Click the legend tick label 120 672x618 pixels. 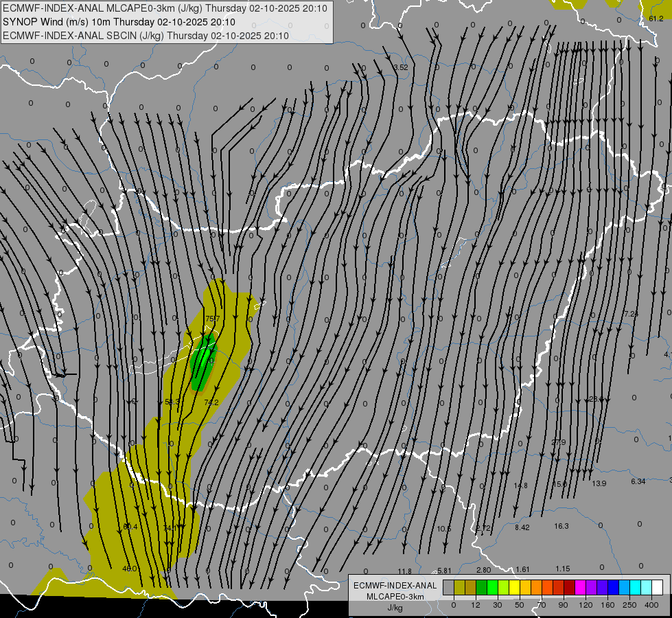tap(586, 605)
